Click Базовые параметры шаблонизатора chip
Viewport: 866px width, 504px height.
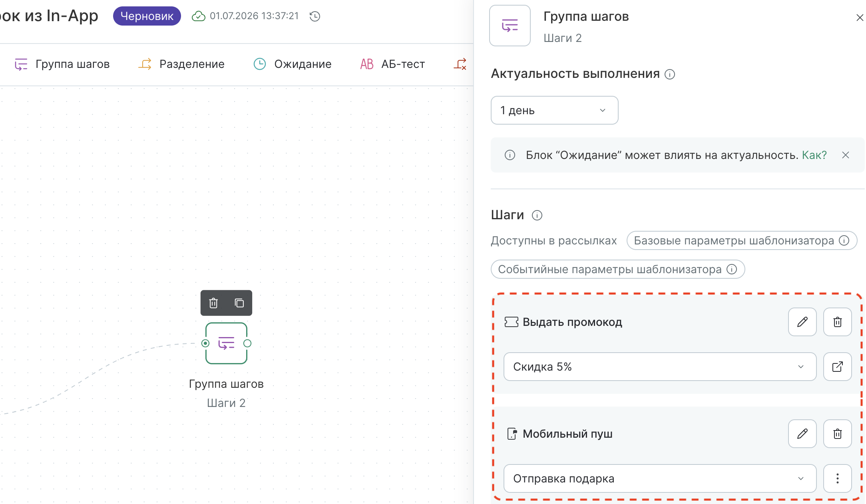click(742, 240)
